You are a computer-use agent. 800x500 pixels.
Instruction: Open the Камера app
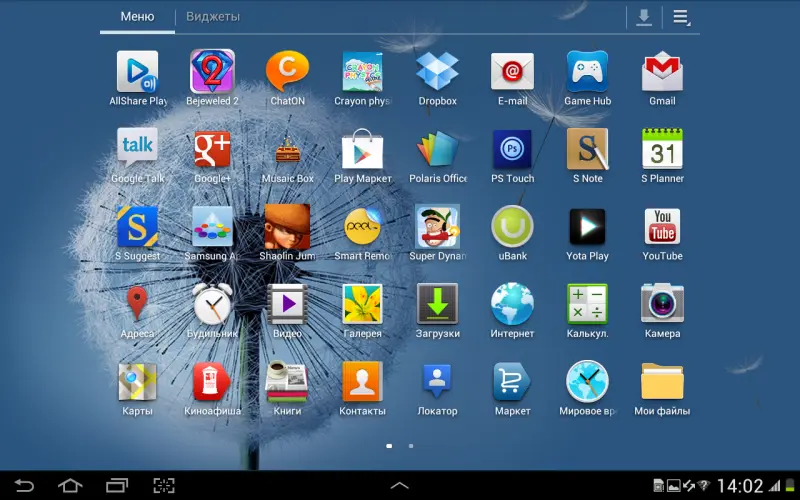coord(662,306)
